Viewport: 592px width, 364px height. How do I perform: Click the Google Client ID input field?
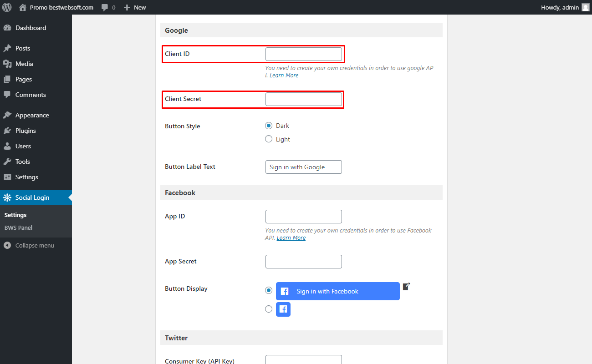coord(303,54)
